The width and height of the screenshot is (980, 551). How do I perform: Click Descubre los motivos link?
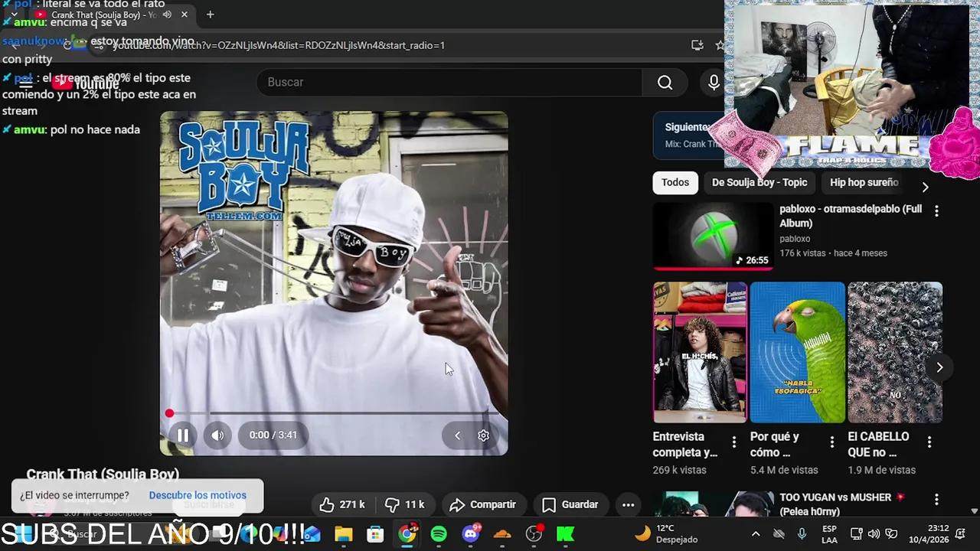198,495
